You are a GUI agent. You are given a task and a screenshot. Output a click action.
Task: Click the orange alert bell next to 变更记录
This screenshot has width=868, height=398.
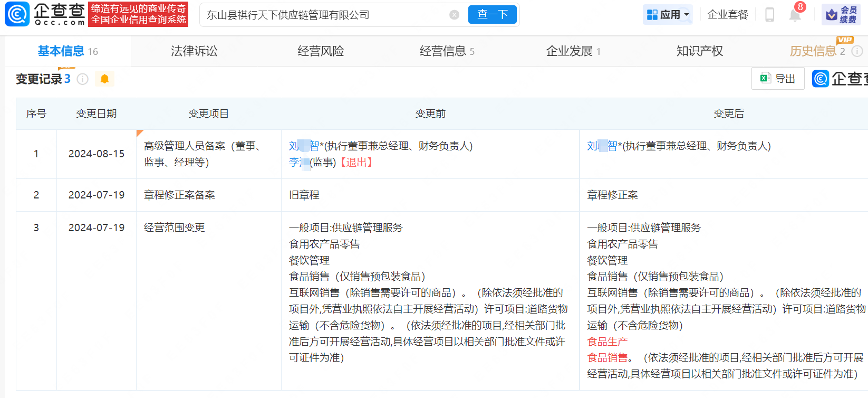[x=104, y=79]
